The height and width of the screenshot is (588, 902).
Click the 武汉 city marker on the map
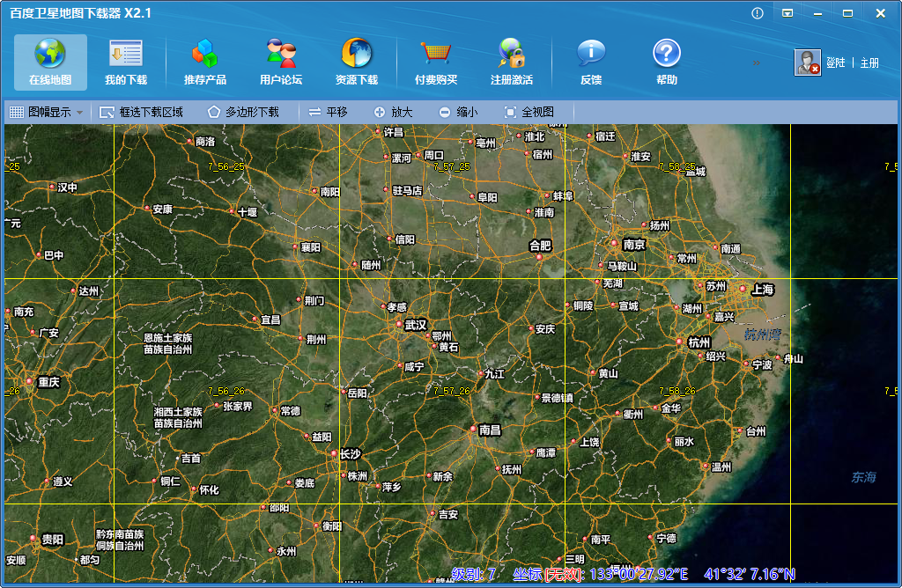click(399, 325)
